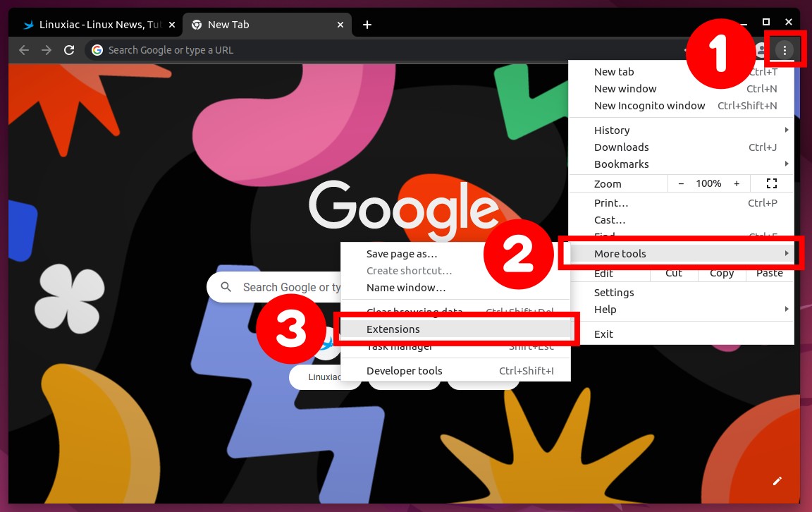Toggle fullscreen from the Zoom row

pos(772,183)
